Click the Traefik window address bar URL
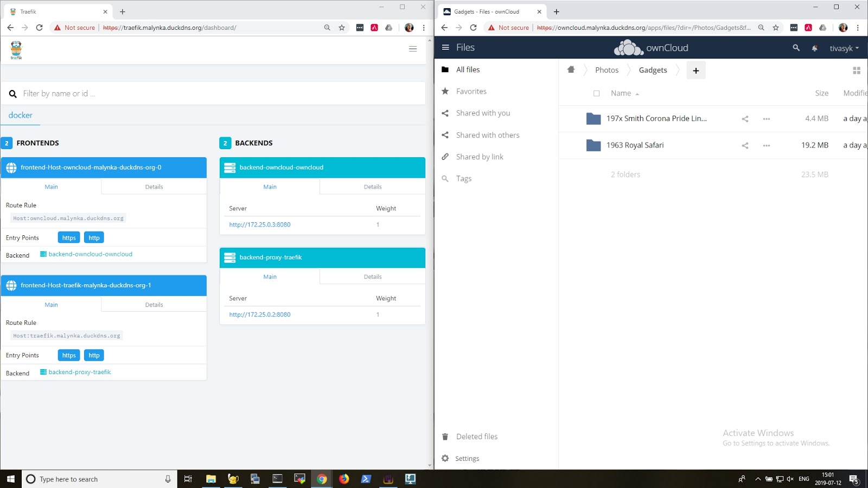868x488 pixels. [169, 28]
